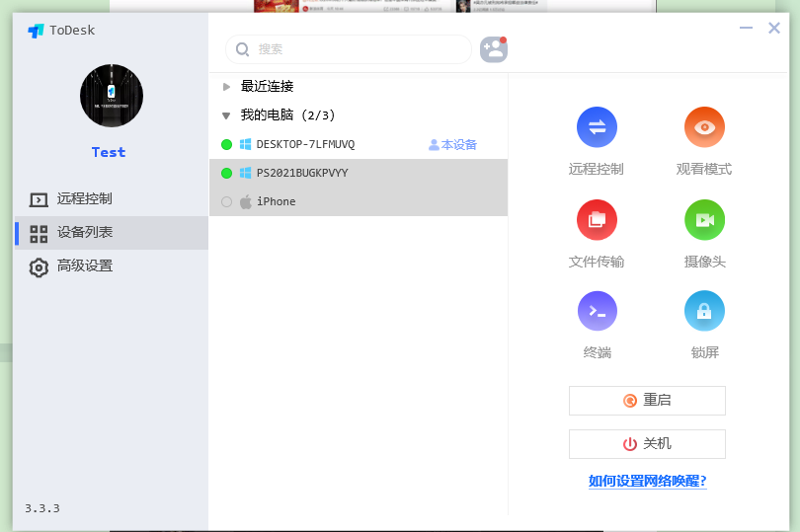Screen dimensions: 800x532
Task: Click green online dot of DESKTOP-7LFMUVQ
Action: point(226,145)
